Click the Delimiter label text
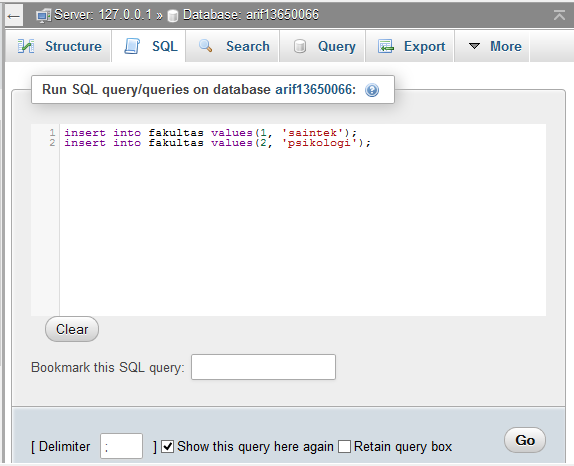Screen dimensions: 574x466 click(x=64, y=447)
